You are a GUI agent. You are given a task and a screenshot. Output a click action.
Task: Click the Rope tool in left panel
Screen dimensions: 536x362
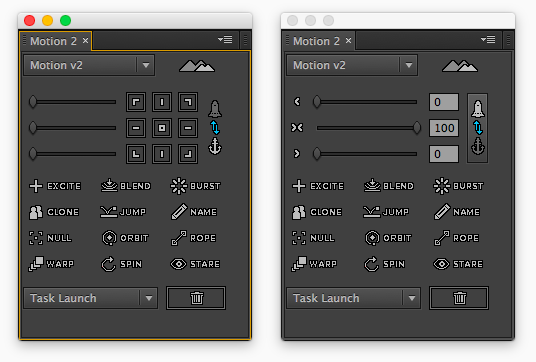193,238
